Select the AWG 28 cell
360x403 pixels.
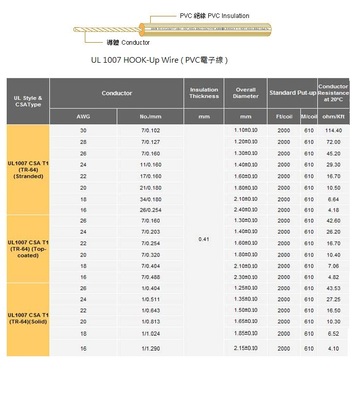(x=83, y=142)
